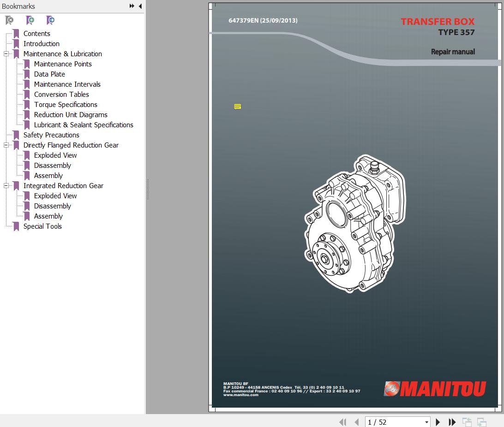Image resolution: width=504 pixels, height=427 pixels.
Task: Click the Bookmarks panel title
Action: [18, 6]
